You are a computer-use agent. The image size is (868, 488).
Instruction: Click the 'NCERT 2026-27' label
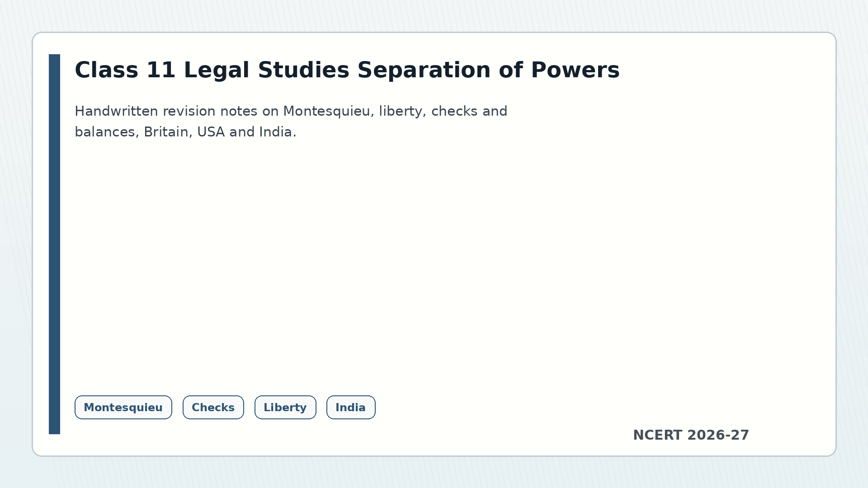pos(691,435)
